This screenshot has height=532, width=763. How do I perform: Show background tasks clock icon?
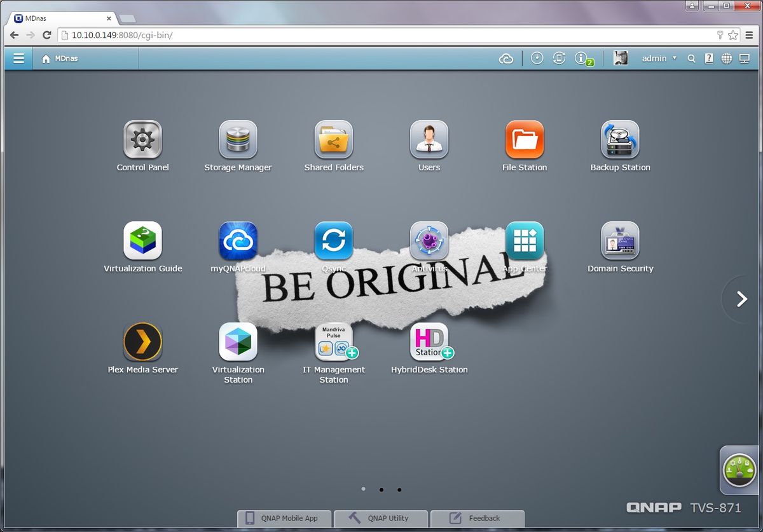[537, 58]
